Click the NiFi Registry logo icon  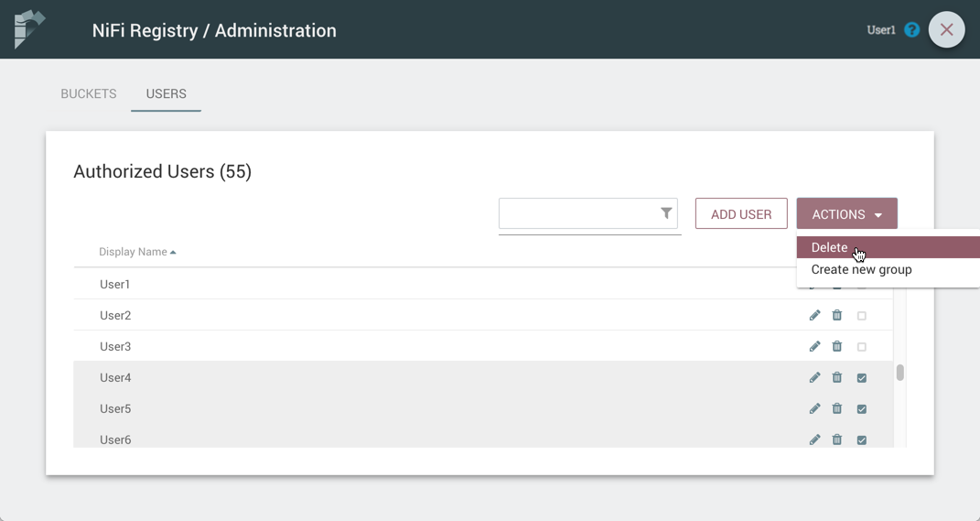tap(29, 29)
